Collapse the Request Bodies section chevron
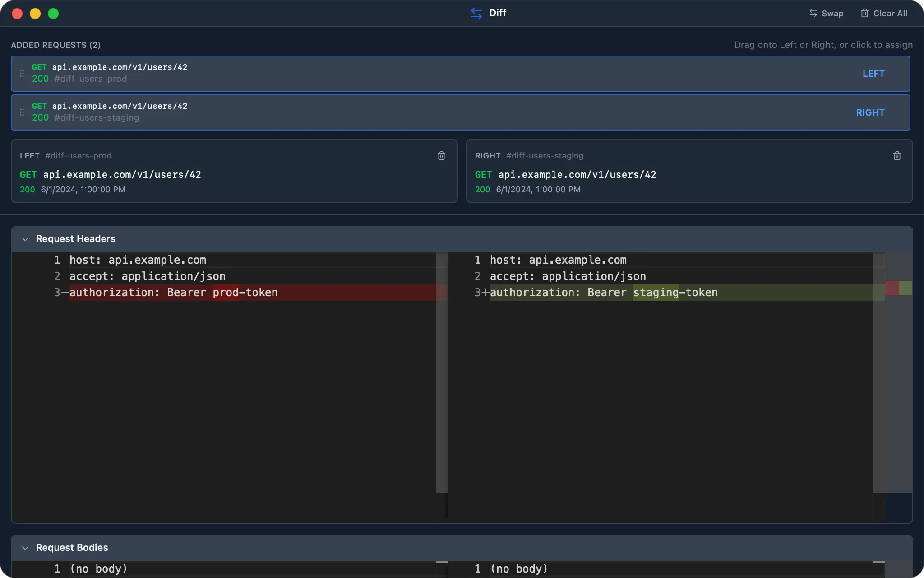The image size is (924, 578). (x=25, y=548)
